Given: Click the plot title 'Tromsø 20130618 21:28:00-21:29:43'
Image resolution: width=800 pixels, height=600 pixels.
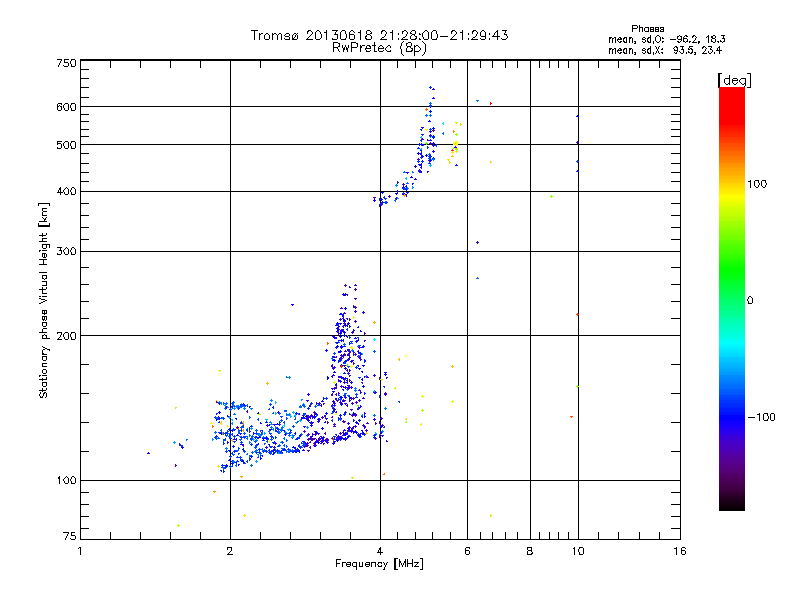Looking at the screenshot, I should click(379, 35).
